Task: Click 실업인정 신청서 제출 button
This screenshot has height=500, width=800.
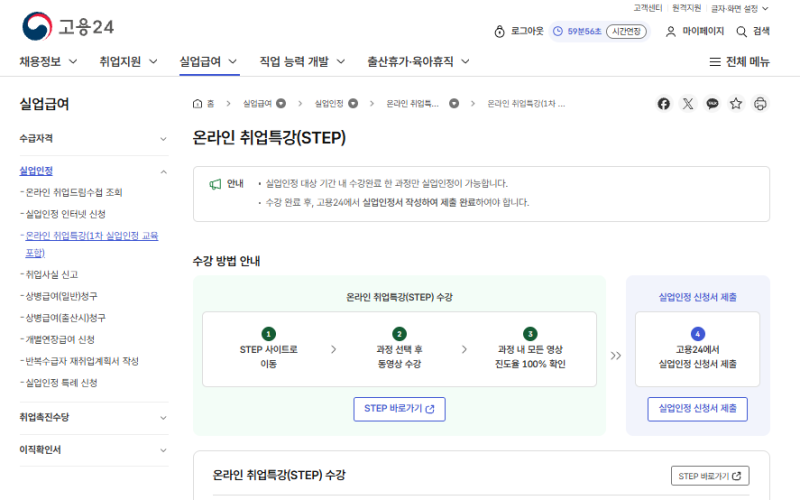Action: (697, 409)
